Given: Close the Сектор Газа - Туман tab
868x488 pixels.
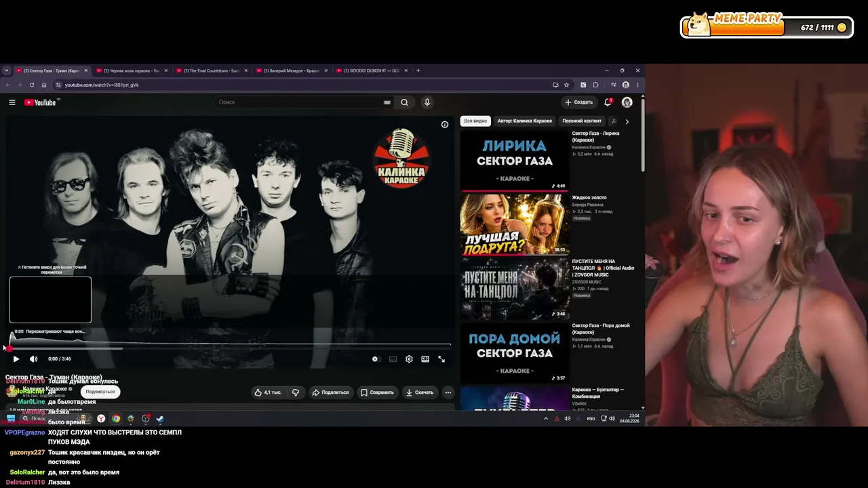Looking at the screenshot, I should (x=86, y=70).
